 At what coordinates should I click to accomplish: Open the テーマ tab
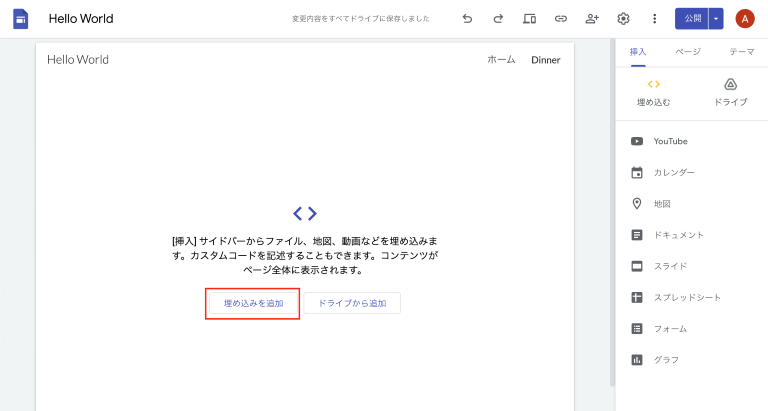click(741, 52)
